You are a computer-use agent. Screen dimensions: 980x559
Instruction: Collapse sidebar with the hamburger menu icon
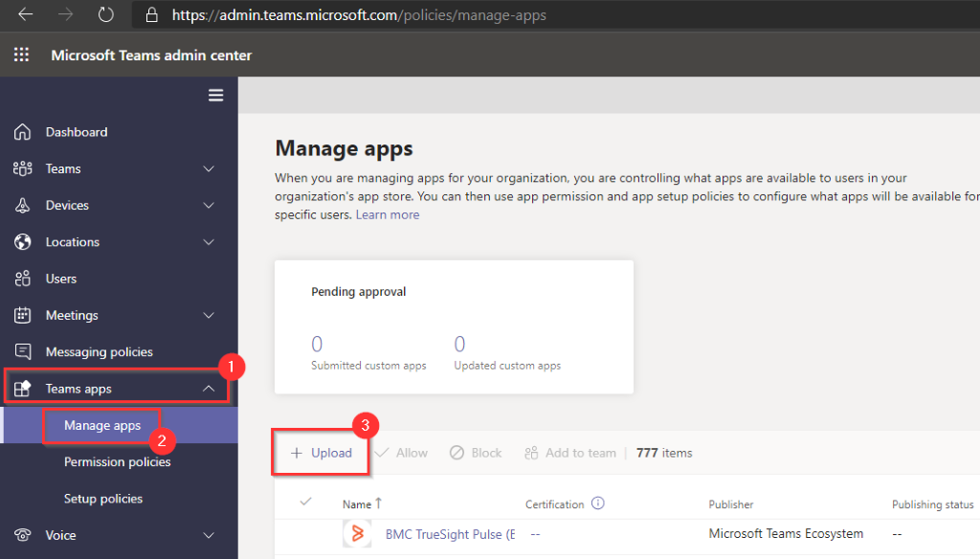point(215,95)
